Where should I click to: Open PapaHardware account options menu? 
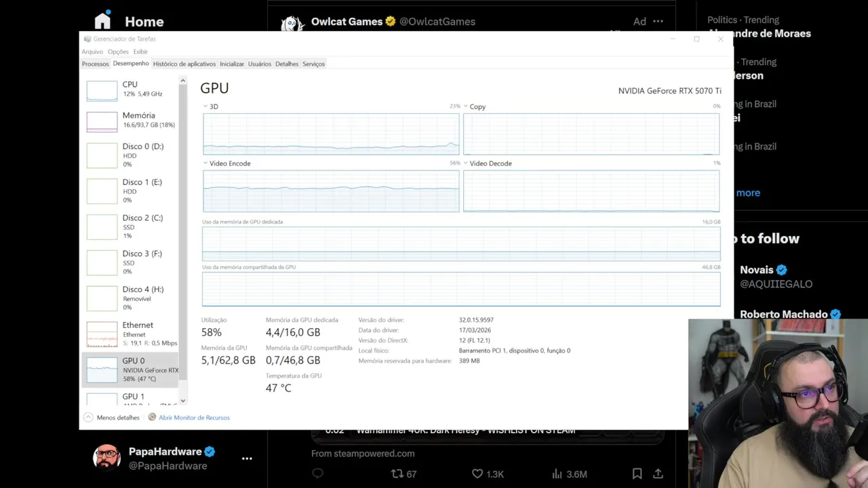click(247, 459)
